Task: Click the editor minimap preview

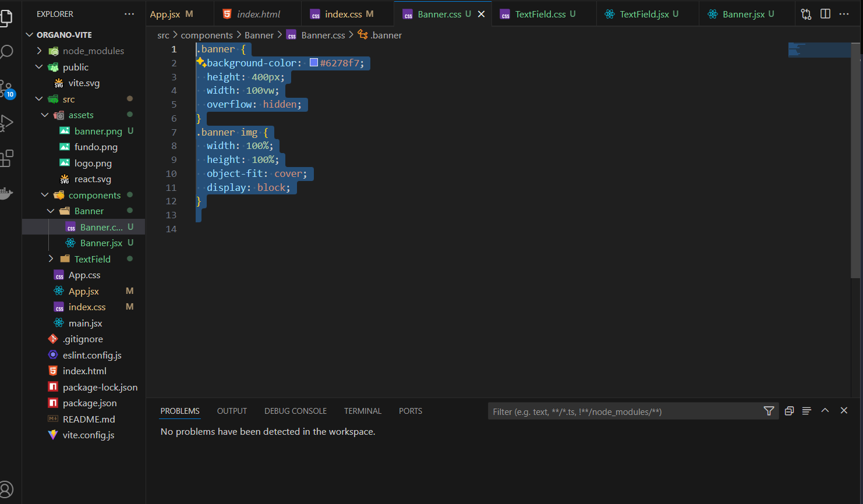Action: (819, 50)
